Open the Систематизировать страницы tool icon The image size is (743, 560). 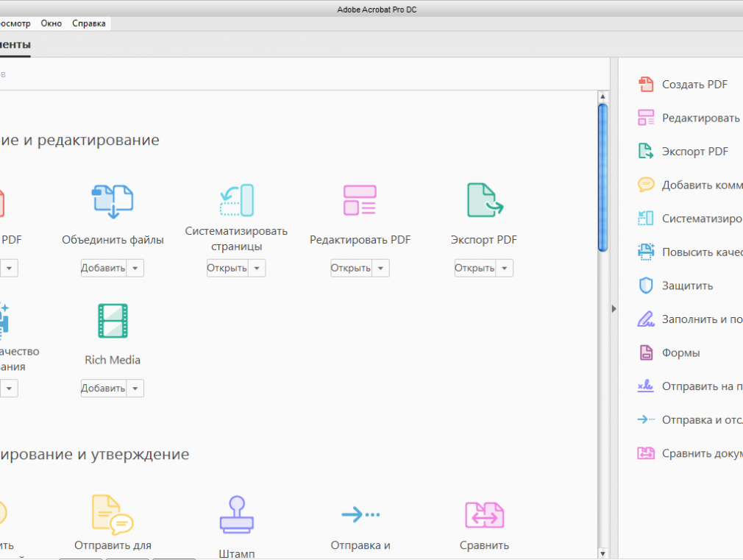pyautogui.click(x=236, y=200)
